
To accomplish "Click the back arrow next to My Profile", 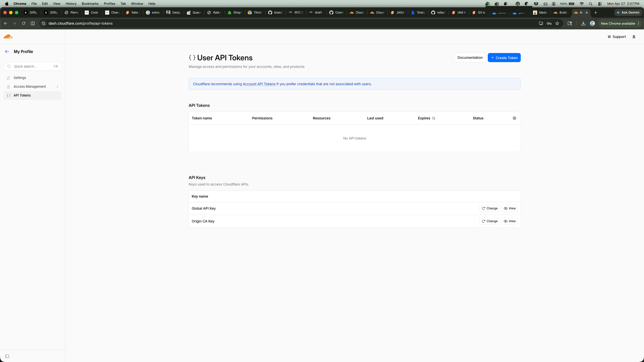I will click(7, 52).
